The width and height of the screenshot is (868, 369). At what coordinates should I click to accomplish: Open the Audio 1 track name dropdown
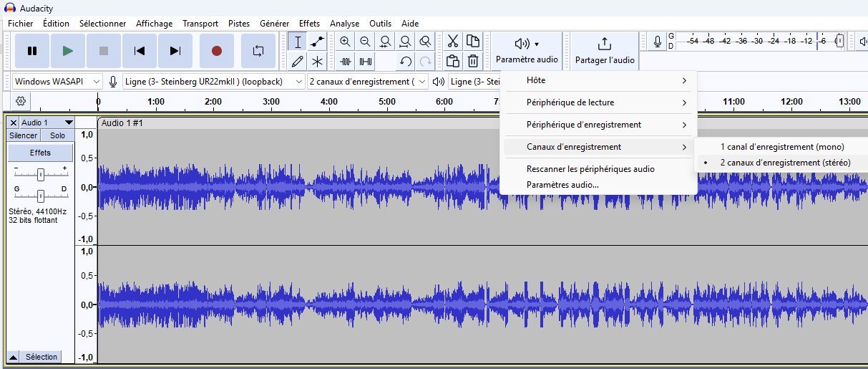[47, 123]
